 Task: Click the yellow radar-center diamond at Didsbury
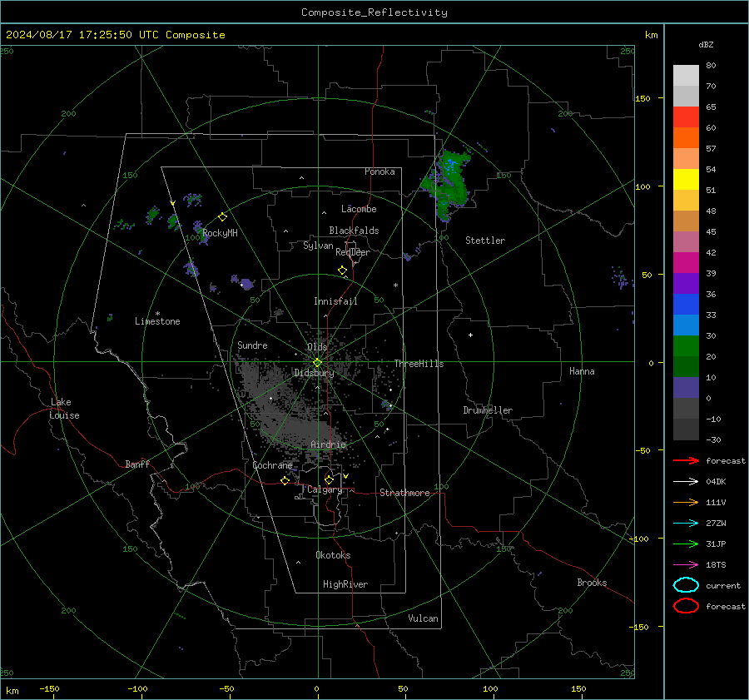317,363
